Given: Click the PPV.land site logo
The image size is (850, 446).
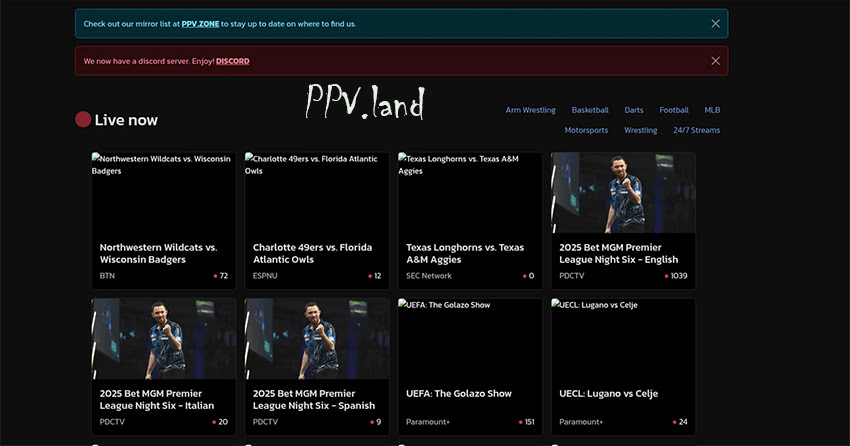Looking at the screenshot, I should point(365,101).
